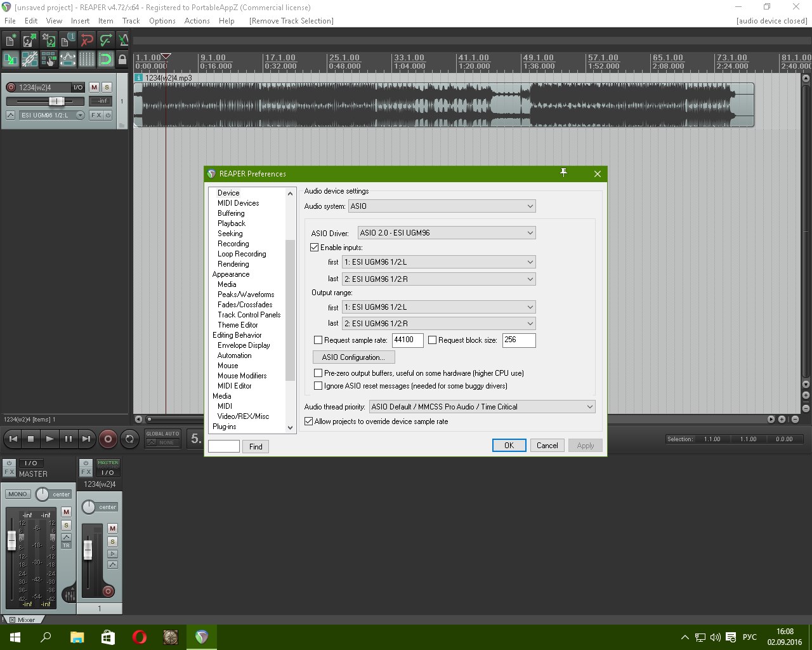The image size is (812, 650).
Task: Toggle the metronome toolbar icon
Action: coord(123,41)
